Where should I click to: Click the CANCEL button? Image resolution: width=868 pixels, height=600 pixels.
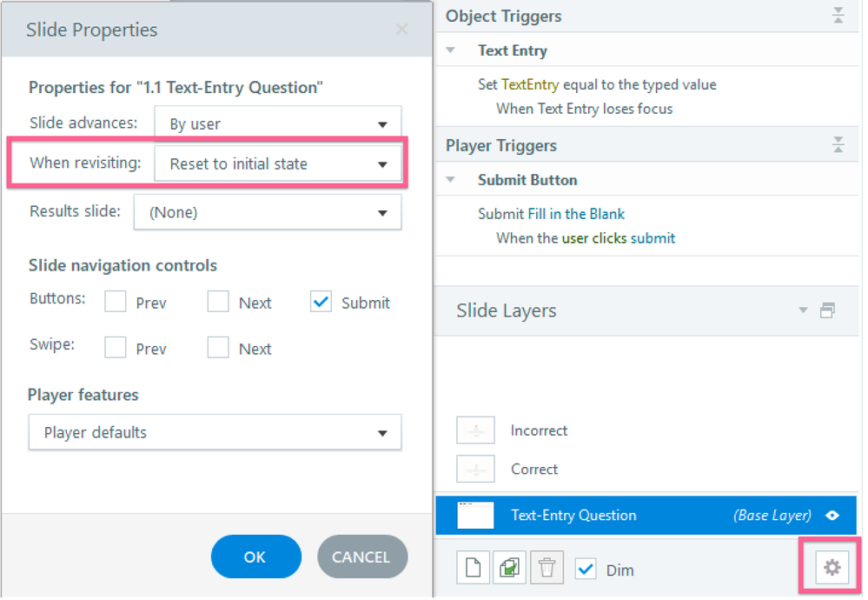tap(361, 557)
